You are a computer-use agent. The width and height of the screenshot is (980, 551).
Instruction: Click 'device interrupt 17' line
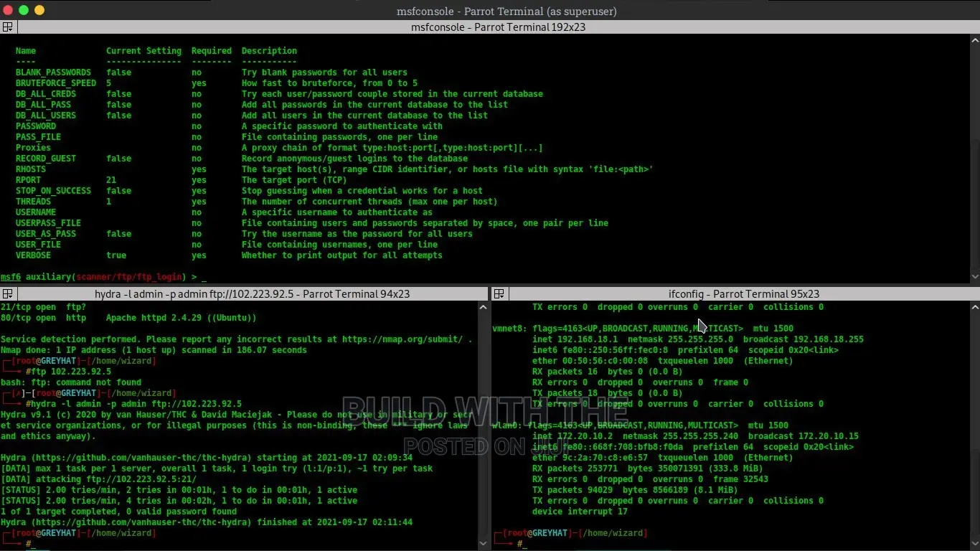coord(580,512)
